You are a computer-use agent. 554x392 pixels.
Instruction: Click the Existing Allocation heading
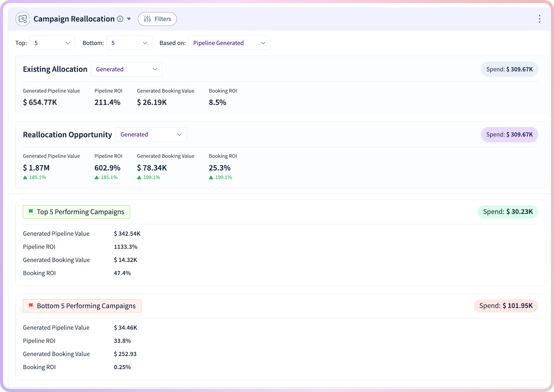point(55,69)
